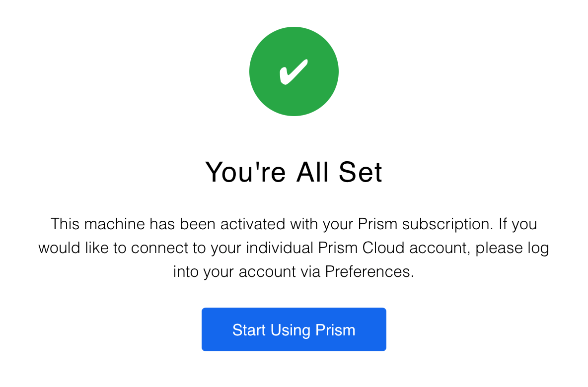Click the please log phrase
Image resolution: width=588 pixels, height=387 pixels.
click(512, 248)
